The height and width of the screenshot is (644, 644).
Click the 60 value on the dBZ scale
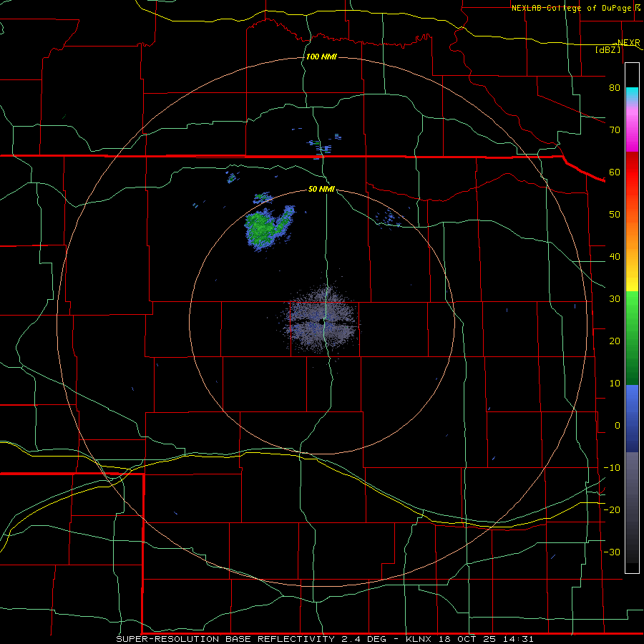point(615,172)
